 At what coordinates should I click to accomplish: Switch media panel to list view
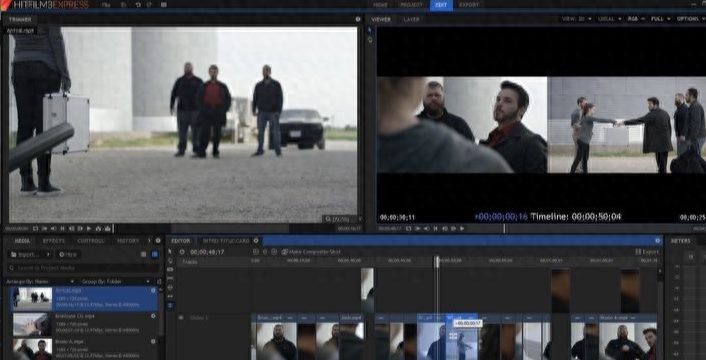[144, 254]
